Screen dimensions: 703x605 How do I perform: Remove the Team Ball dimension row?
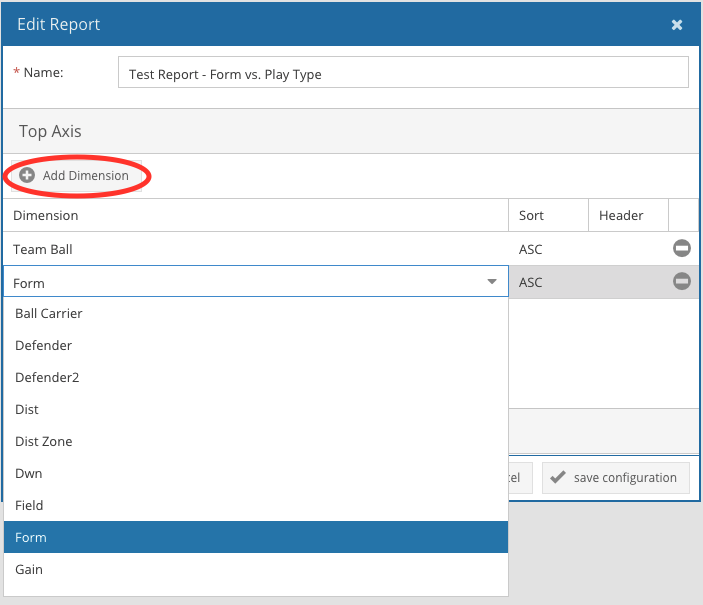(681, 248)
